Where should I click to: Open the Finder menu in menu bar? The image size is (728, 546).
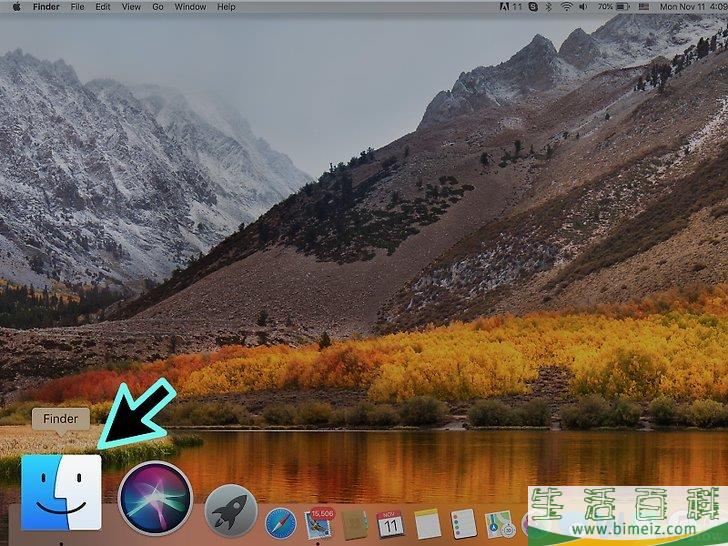click(46, 6)
